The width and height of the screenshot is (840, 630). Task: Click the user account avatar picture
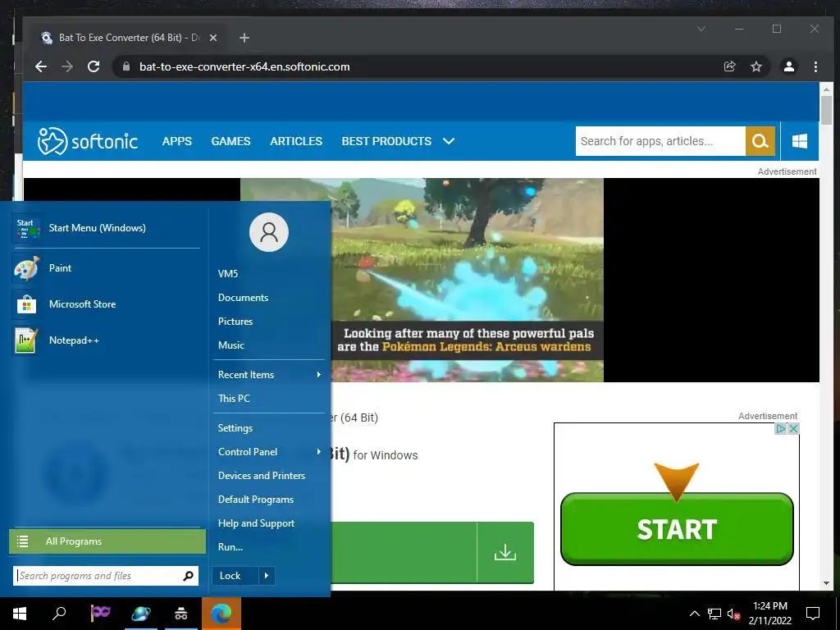coord(269,232)
